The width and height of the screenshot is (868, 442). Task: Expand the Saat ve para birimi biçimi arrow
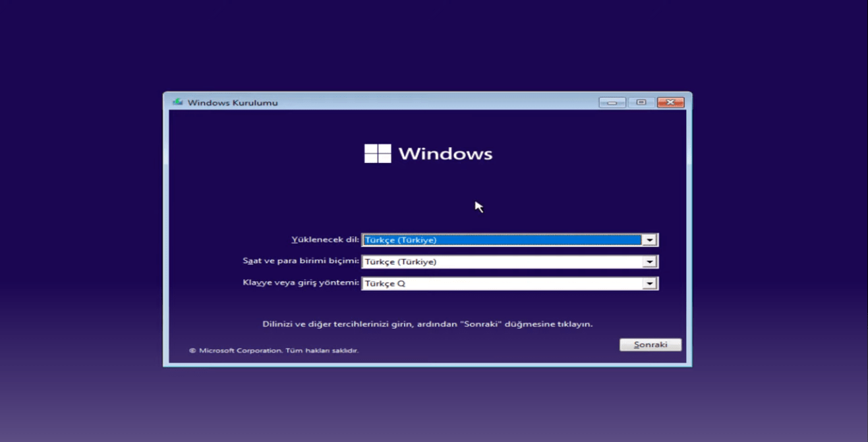[x=649, y=262]
